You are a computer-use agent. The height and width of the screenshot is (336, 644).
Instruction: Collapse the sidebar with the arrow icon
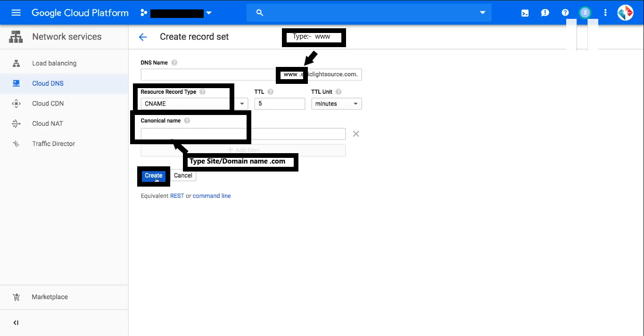tap(16, 322)
